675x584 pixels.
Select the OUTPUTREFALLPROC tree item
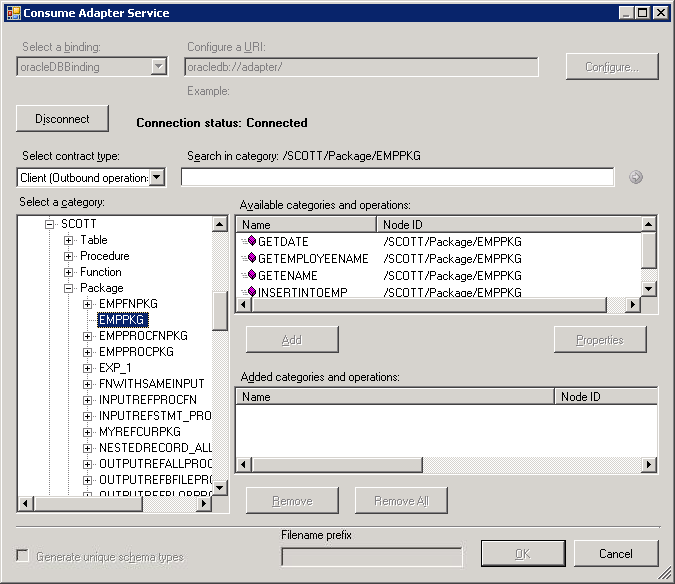tap(155, 463)
